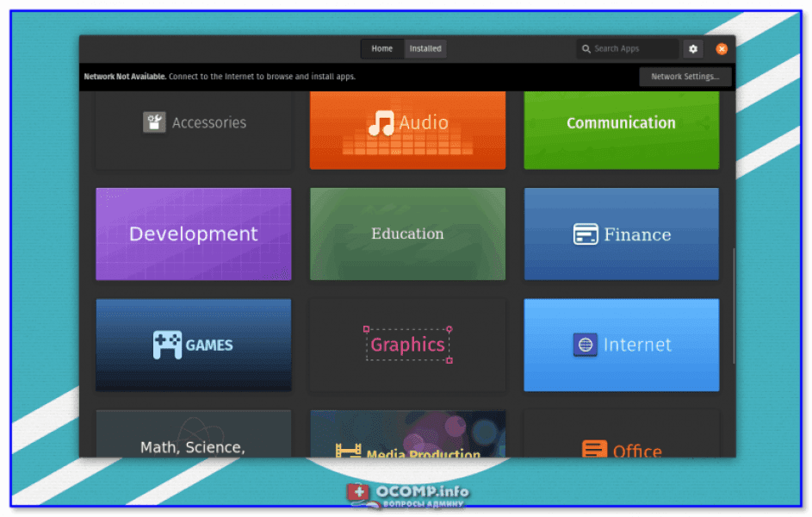The width and height of the screenshot is (812, 517).
Task: Open settings via the gear icon
Action: pos(693,49)
